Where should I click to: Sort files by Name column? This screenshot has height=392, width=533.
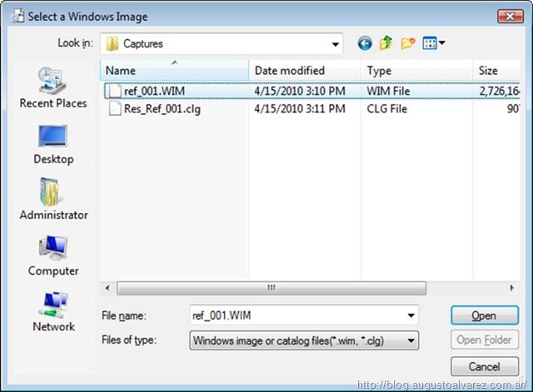pos(173,71)
